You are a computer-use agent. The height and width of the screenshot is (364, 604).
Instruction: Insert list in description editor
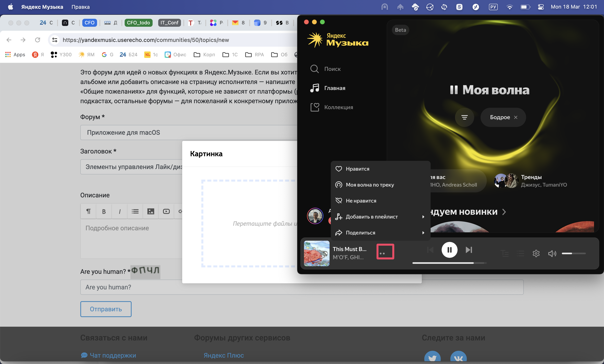point(135,211)
